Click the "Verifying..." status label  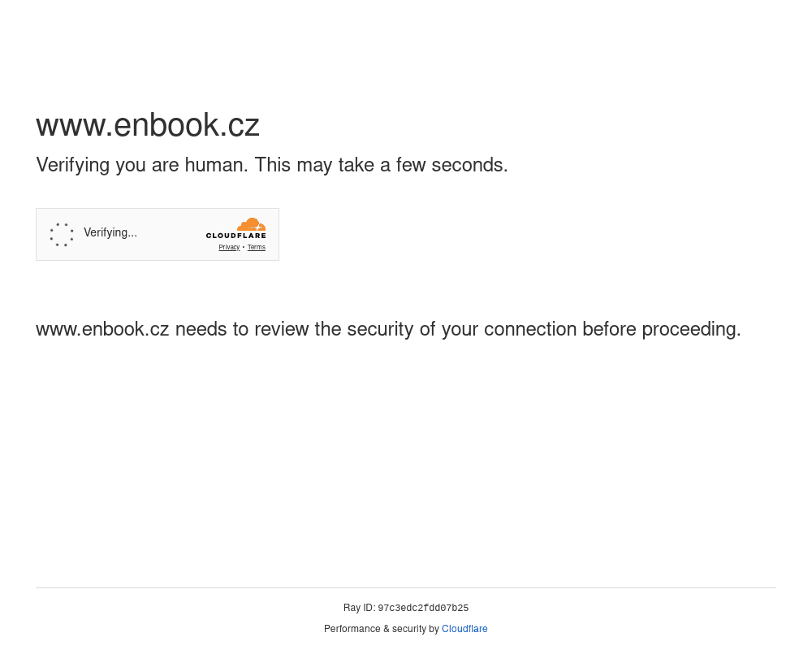pyautogui.click(x=110, y=233)
